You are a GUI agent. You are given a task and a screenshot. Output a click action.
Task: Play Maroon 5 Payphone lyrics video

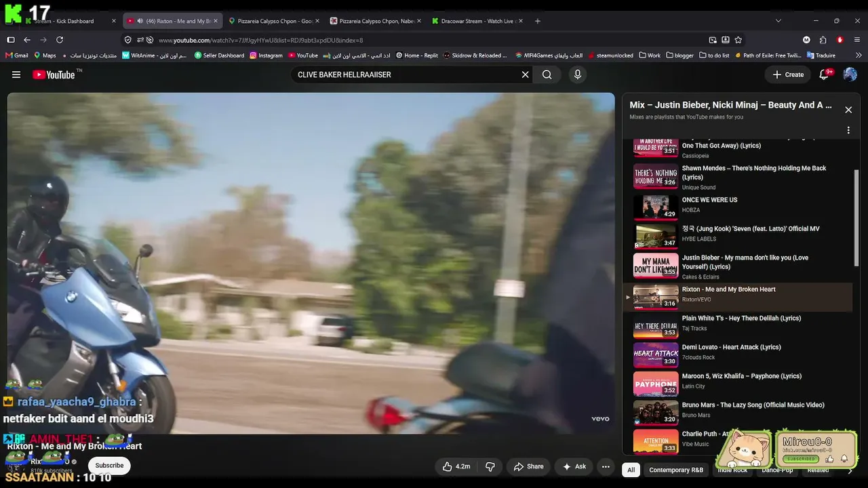click(738, 383)
